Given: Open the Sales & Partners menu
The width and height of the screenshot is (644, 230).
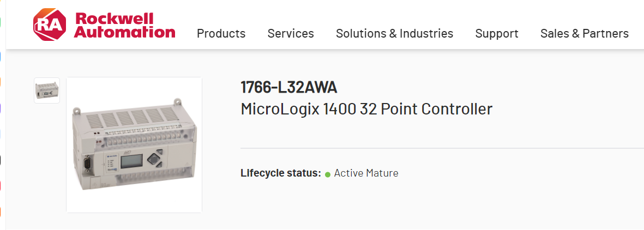Looking at the screenshot, I should (584, 33).
